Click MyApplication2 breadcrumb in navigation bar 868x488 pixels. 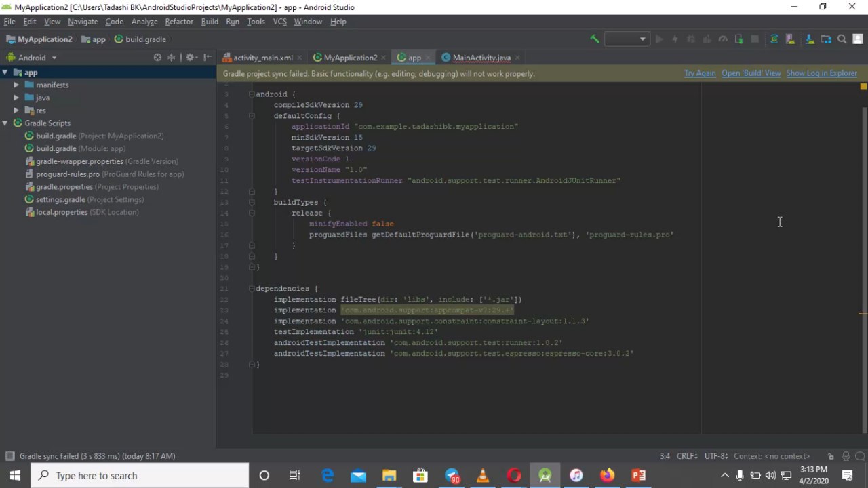(x=39, y=39)
